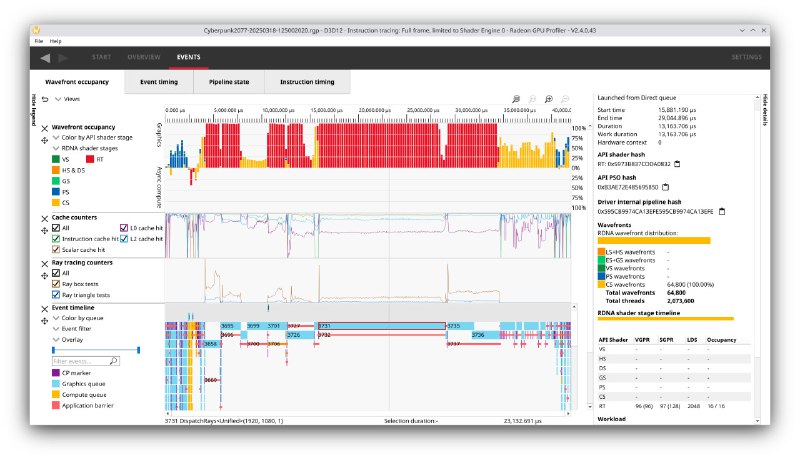
Task: Switch to the OVERVIEW tab
Action: [144, 57]
